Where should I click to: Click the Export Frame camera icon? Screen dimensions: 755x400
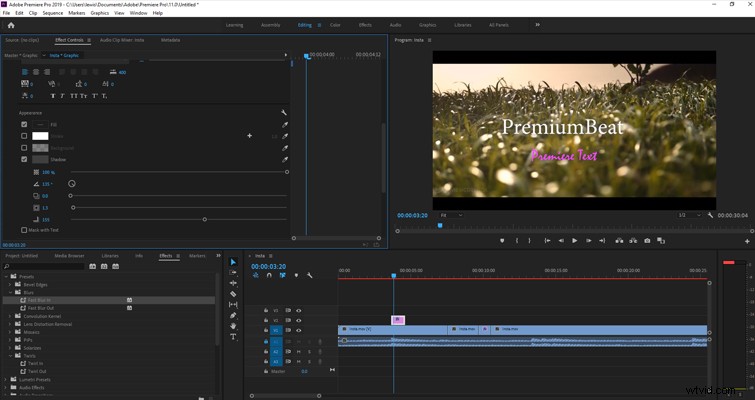point(647,241)
